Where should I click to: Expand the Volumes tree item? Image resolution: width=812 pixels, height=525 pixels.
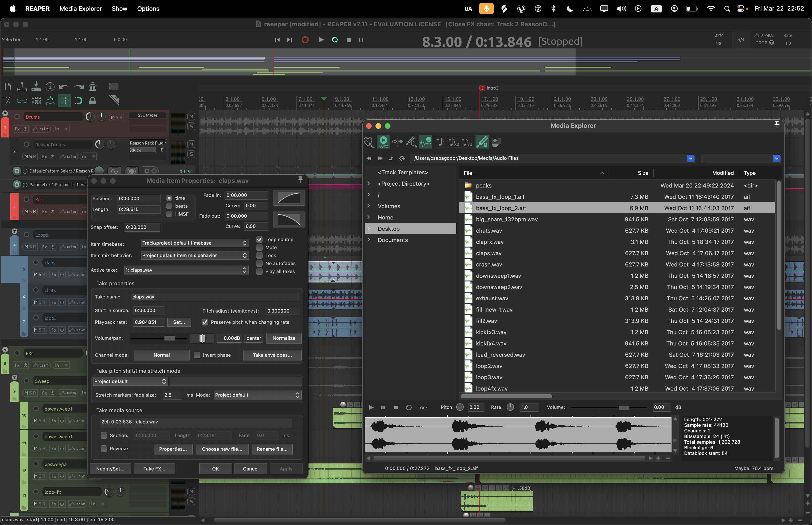[x=369, y=206]
